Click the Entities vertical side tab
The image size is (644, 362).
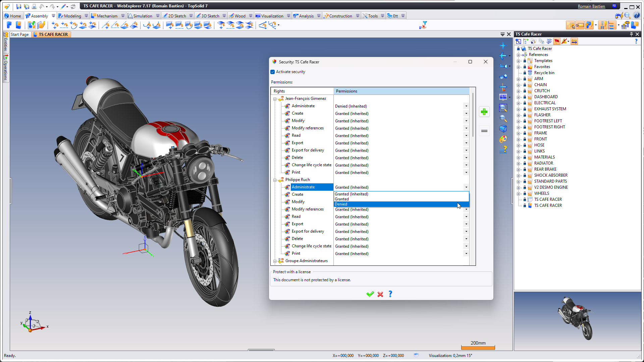coord(6,42)
